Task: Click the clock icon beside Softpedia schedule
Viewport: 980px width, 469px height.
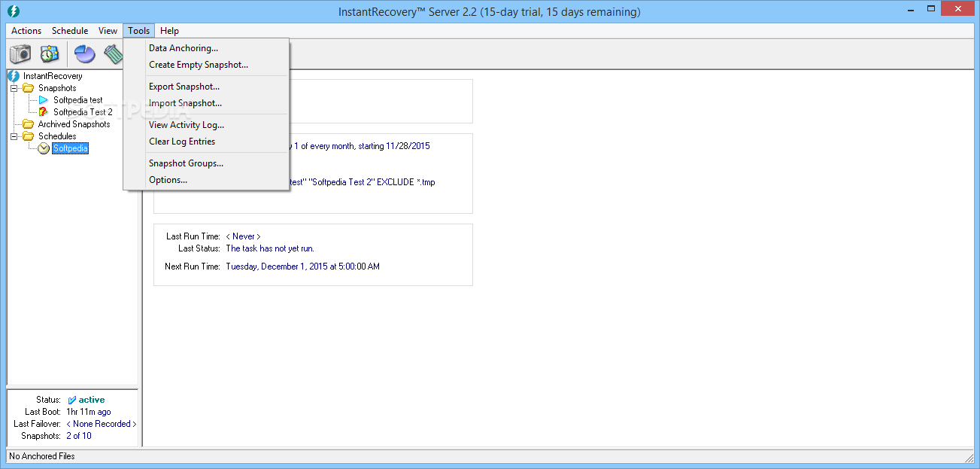Action: (x=44, y=148)
